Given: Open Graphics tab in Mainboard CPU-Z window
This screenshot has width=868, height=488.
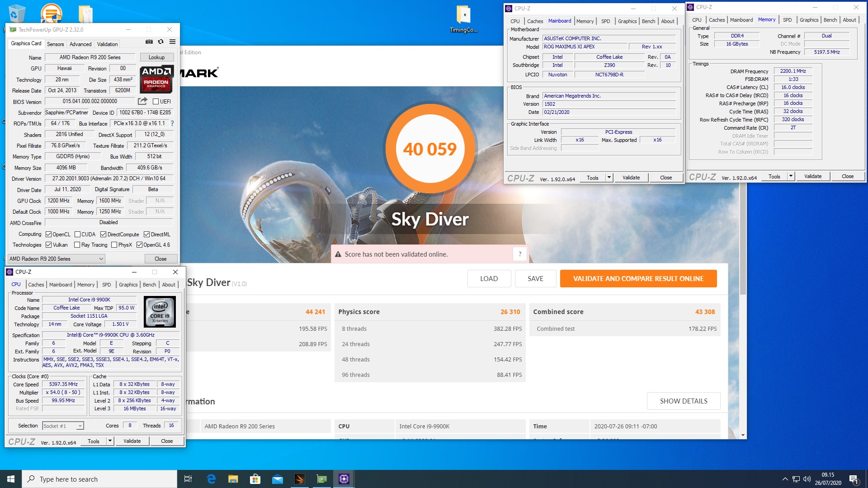Looking at the screenshot, I should tap(627, 21).
